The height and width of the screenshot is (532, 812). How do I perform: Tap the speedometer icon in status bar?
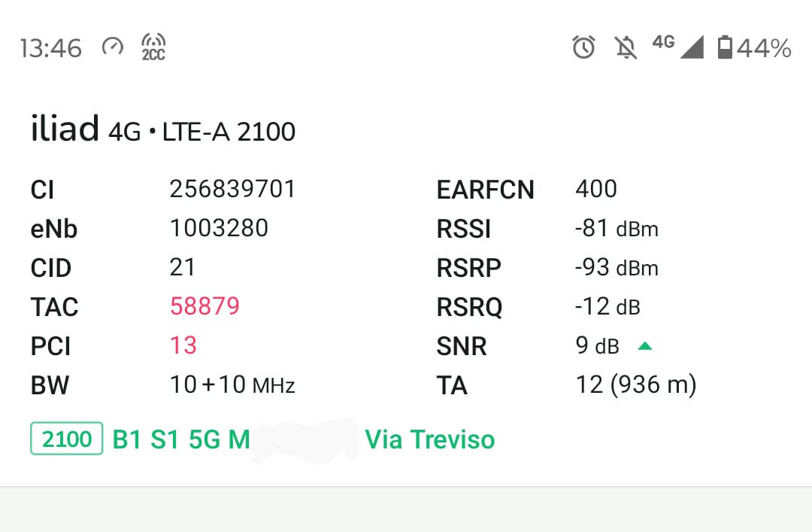click(112, 47)
